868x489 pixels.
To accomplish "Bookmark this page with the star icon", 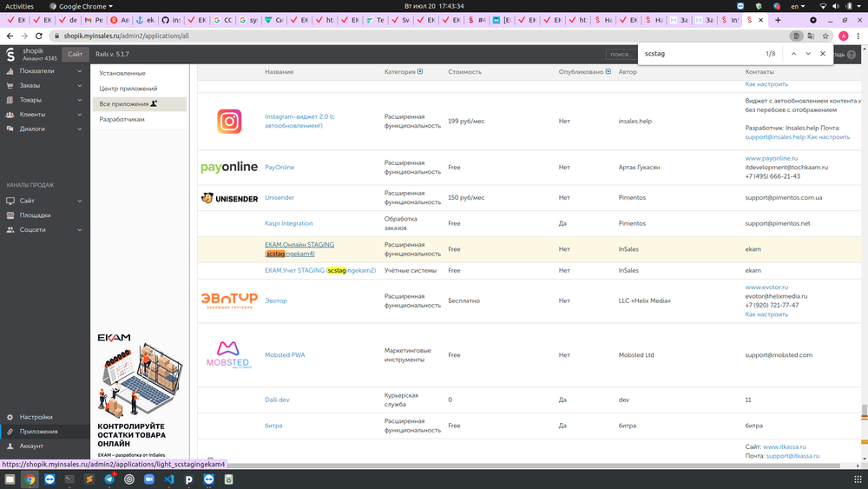I will [x=825, y=36].
